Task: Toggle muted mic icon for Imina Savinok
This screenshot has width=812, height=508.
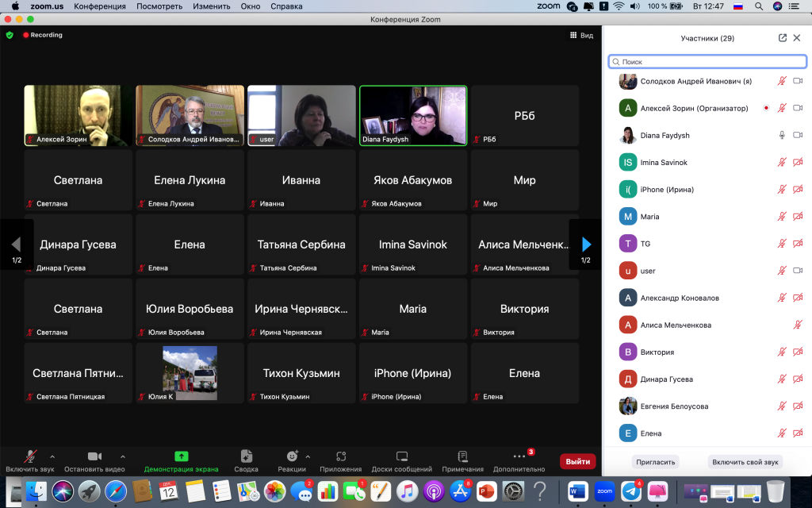Action: [x=782, y=162]
